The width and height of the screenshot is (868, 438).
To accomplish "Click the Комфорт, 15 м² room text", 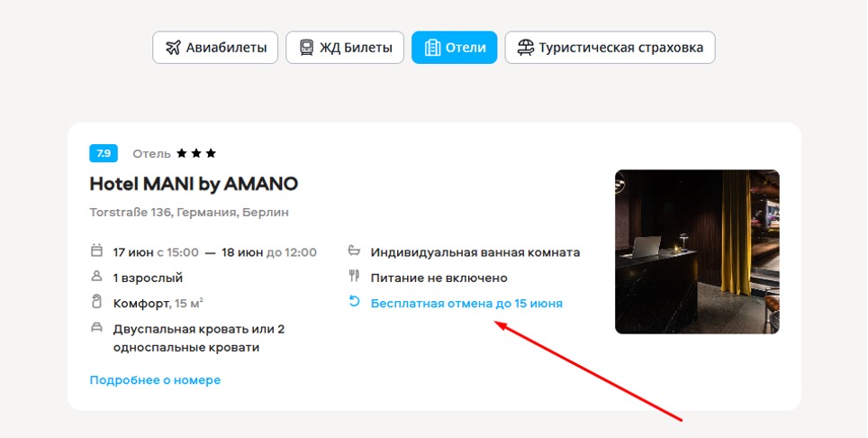I will [x=158, y=304].
